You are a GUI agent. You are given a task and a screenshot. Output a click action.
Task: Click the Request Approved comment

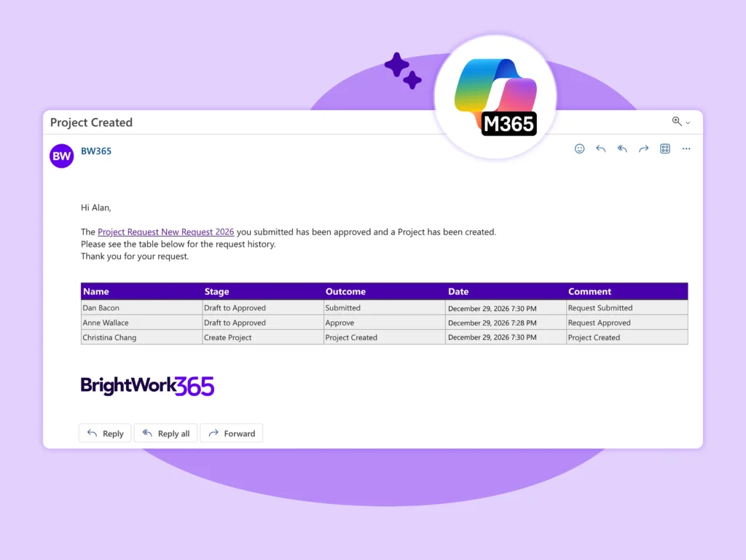627,323
